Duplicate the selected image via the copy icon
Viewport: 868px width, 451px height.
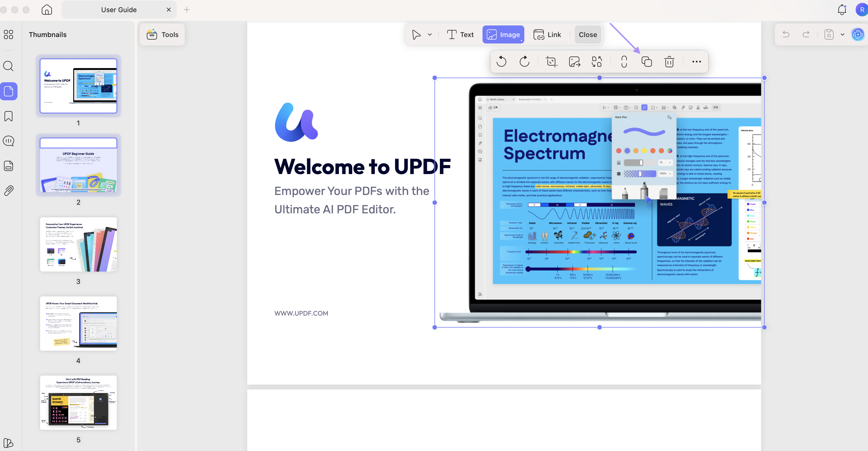pyautogui.click(x=646, y=61)
